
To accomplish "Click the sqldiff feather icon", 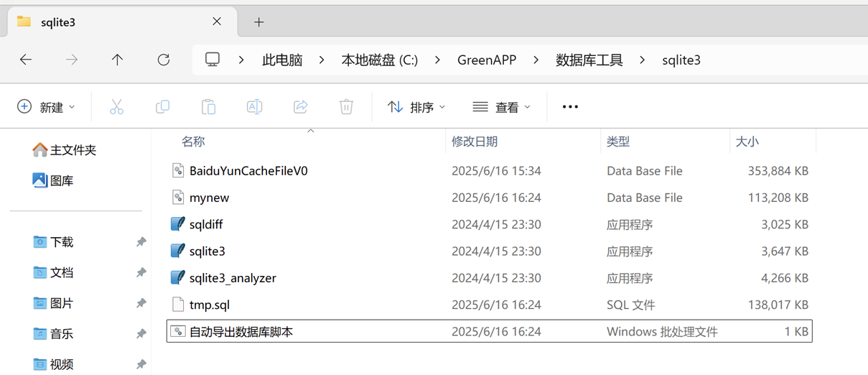I will click(x=177, y=224).
